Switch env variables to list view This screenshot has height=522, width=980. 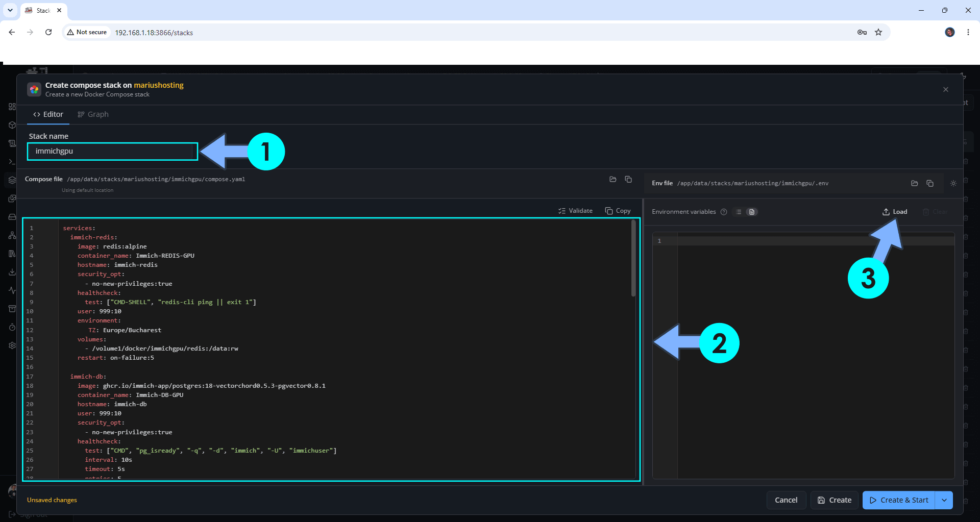pos(739,212)
